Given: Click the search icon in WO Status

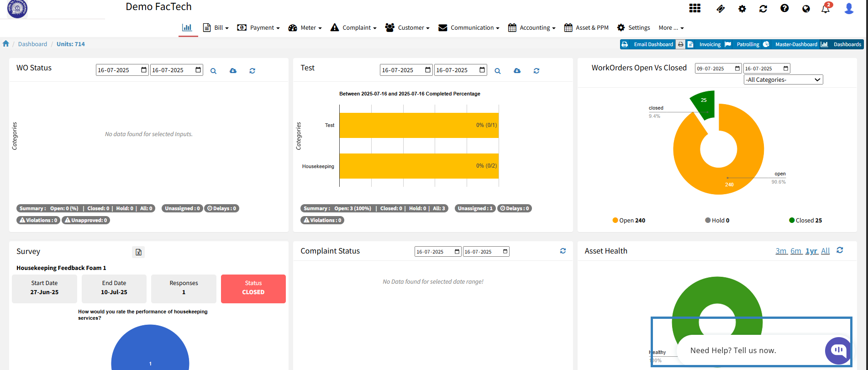Looking at the screenshot, I should tap(213, 71).
